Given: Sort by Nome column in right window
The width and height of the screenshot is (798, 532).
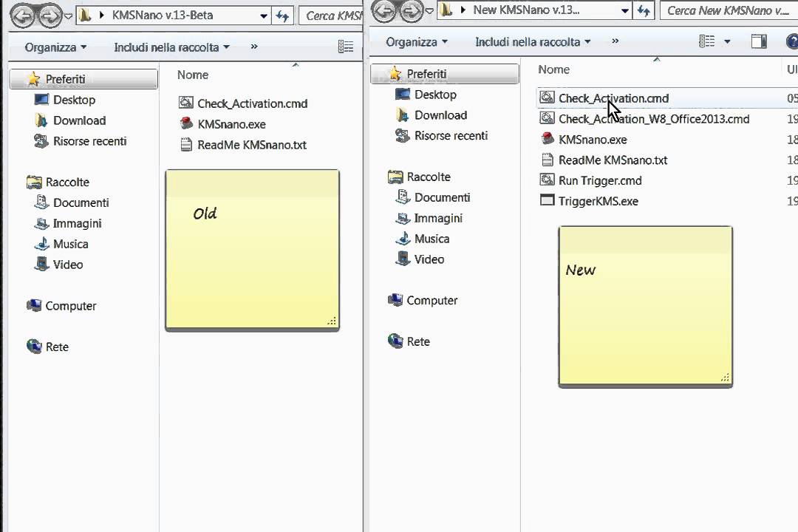Looking at the screenshot, I should 554,69.
